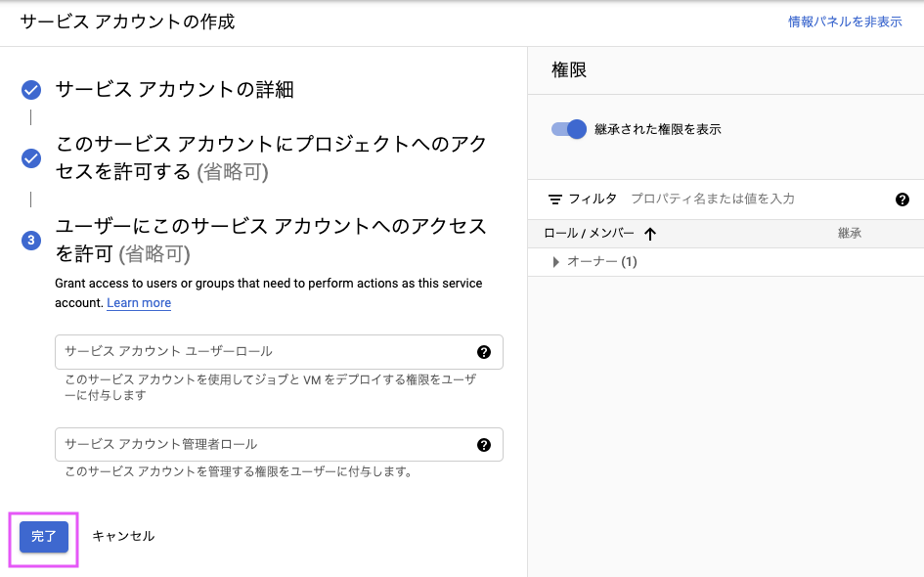Open help for サービス アカウント管理者ロール field
The image size is (924, 577).
(483, 445)
